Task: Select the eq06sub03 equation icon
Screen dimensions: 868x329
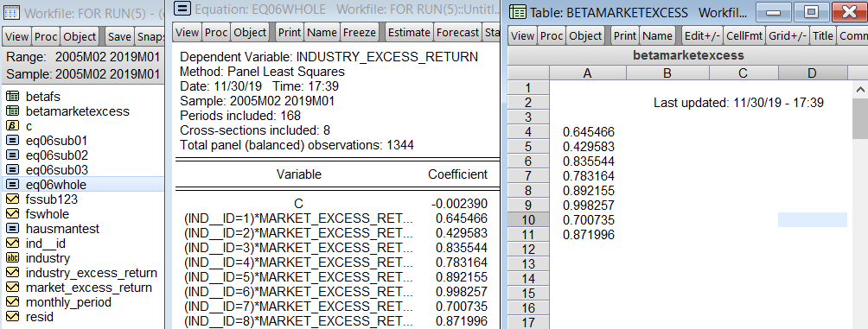Action: click(x=11, y=170)
